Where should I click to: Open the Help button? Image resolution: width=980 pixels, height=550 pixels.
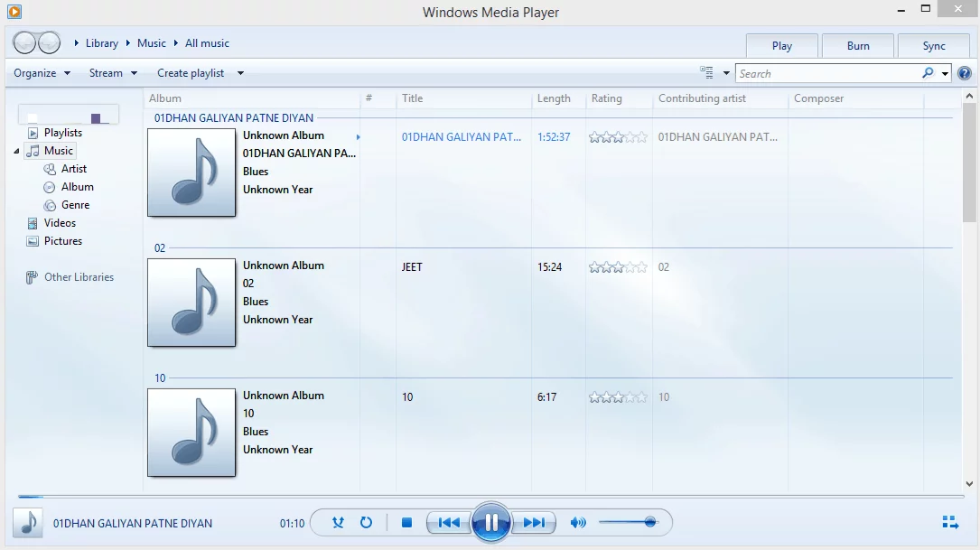[x=965, y=73]
